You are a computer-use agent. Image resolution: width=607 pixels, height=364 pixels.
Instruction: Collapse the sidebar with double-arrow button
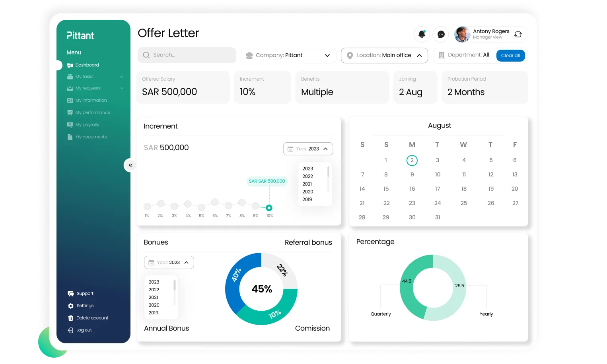[130, 165]
